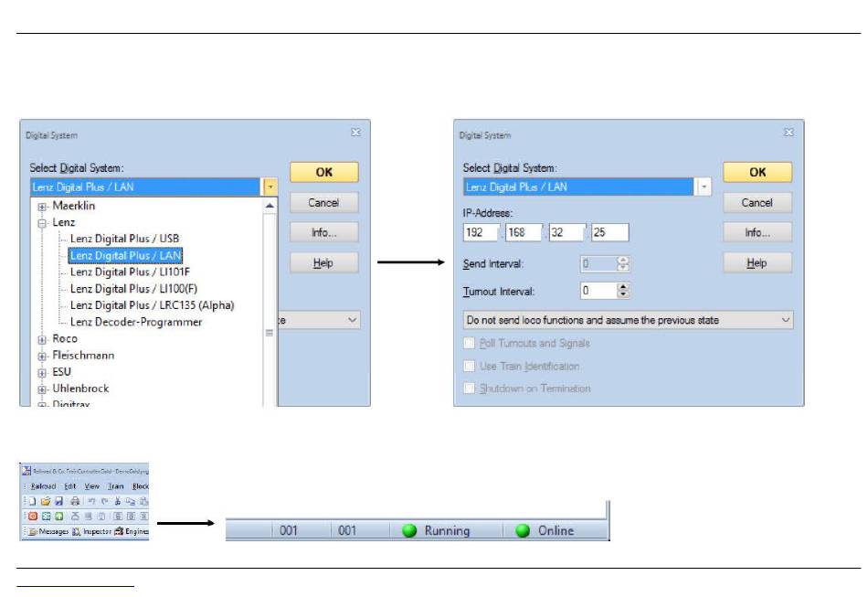Viewport: 868px width, 597px height.
Task: Expand the Fleischmann tree node
Action: click(x=41, y=356)
